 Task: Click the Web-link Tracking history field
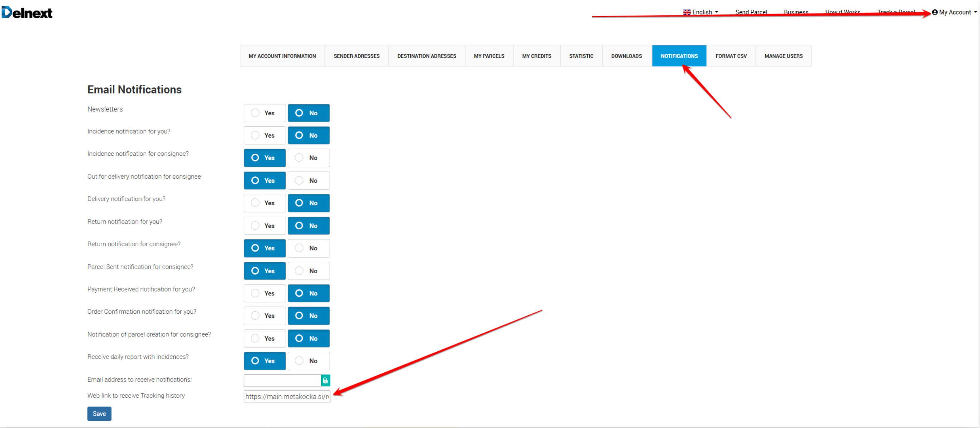click(287, 396)
